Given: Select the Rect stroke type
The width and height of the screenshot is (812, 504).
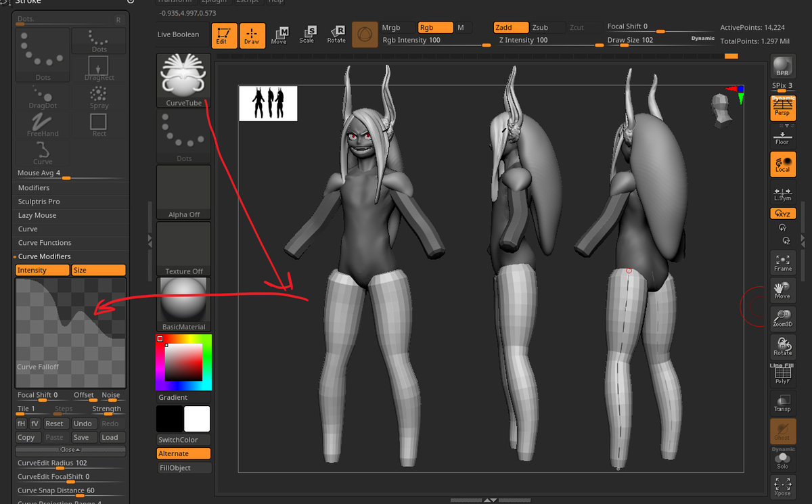Looking at the screenshot, I should tap(99, 124).
